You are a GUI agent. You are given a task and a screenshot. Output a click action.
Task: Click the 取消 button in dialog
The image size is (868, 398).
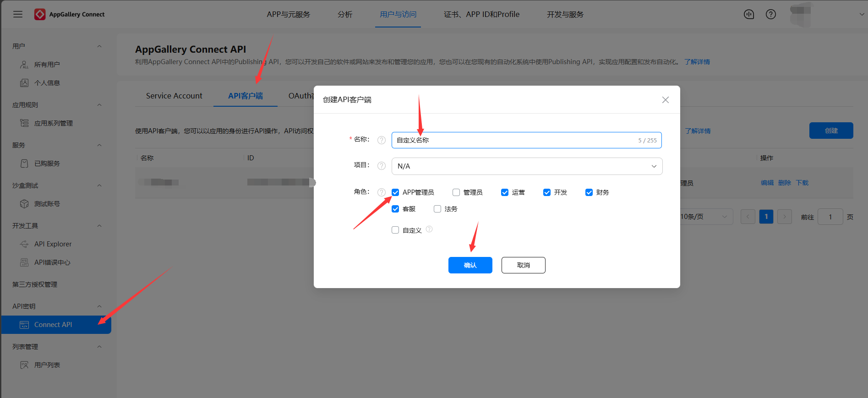pyautogui.click(x=524, y=265)
